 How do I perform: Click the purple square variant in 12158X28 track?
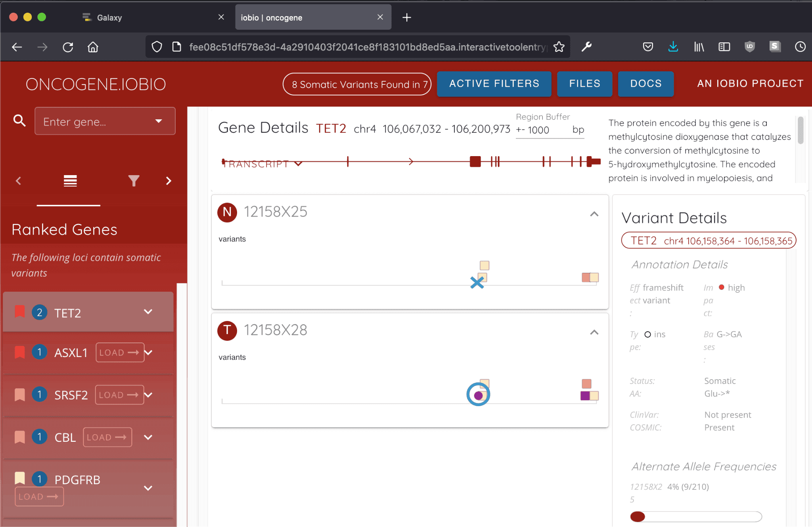point(585,395)
